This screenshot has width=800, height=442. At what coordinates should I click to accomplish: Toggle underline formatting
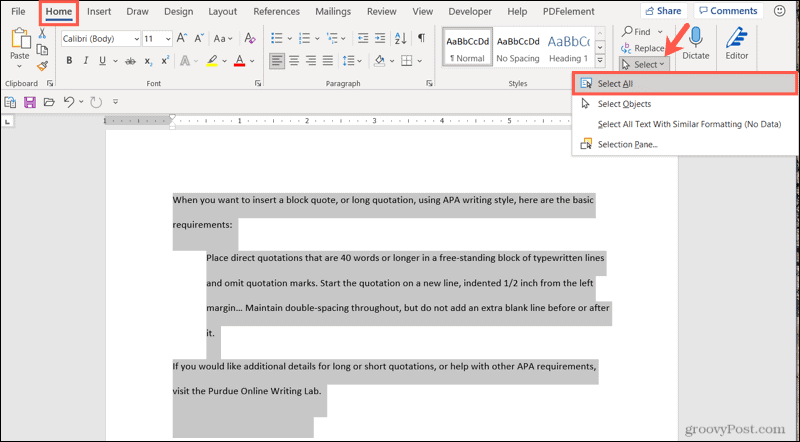pyautogui.click(x=103, y=61)
